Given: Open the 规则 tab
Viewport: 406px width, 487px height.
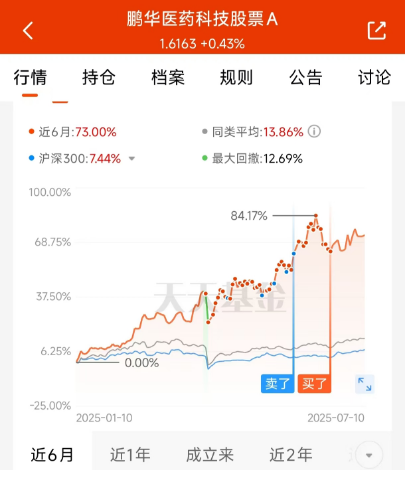Looking at the screenshot, I should pos(236,77).
